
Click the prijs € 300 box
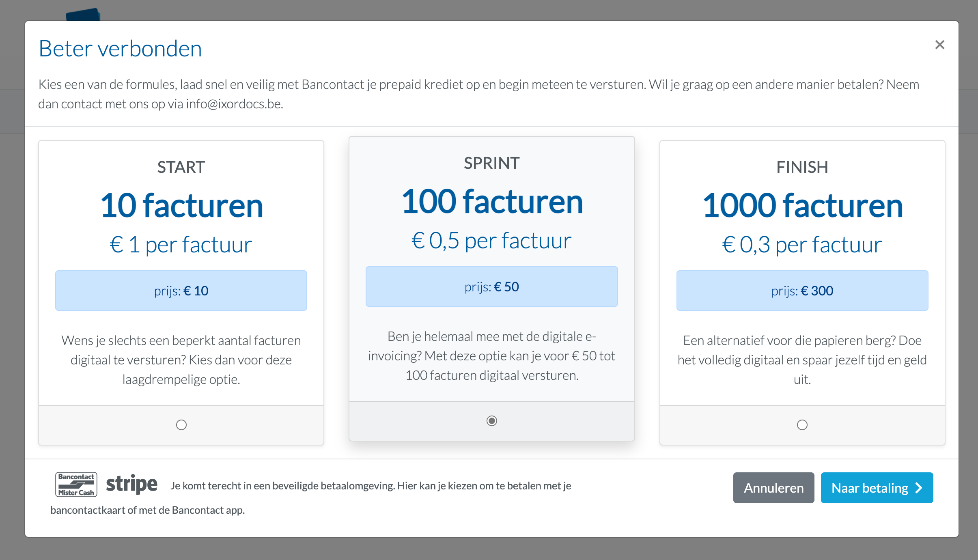pyautogui.click(x=802, y=291)
